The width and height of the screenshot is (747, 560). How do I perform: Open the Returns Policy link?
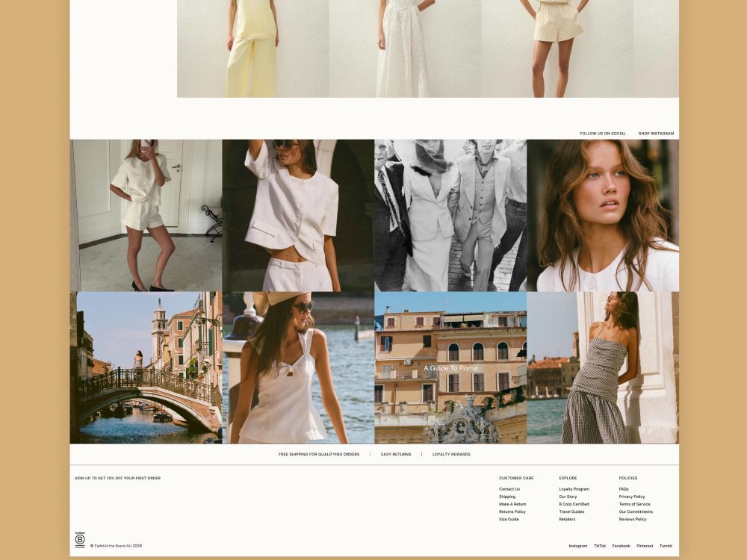[x=512, y=512]
